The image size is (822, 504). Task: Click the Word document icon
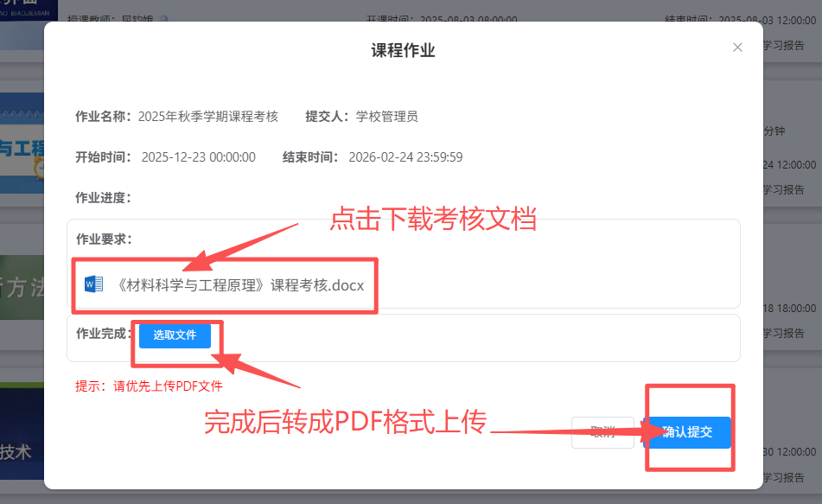coord(93,284)
